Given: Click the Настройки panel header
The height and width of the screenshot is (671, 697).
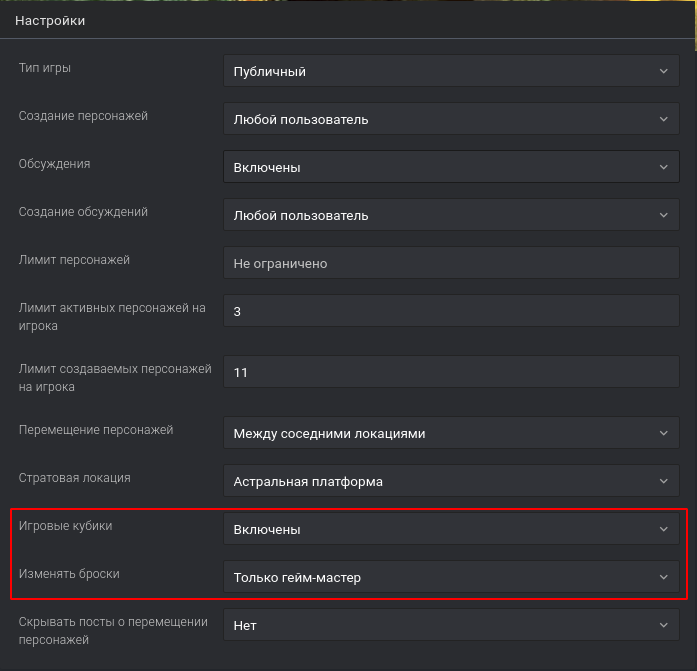Looking at the screenshot, I should [x=50, y=21].
